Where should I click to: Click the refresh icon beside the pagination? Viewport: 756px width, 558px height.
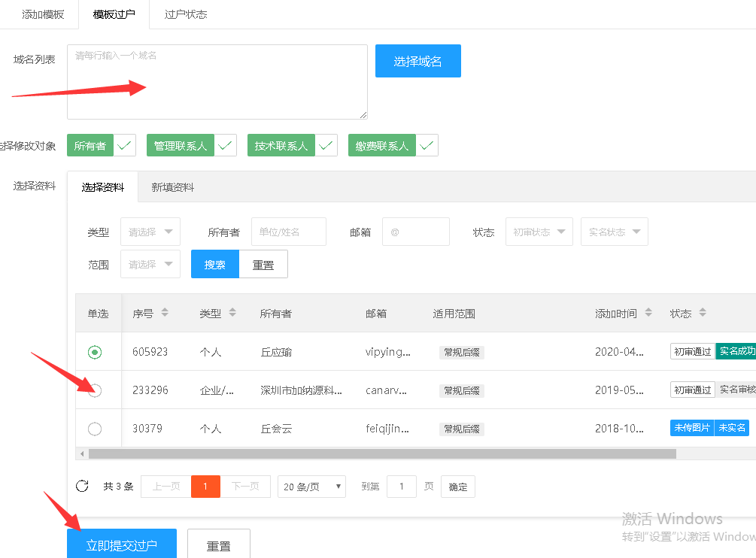click(x=82, y=486)
